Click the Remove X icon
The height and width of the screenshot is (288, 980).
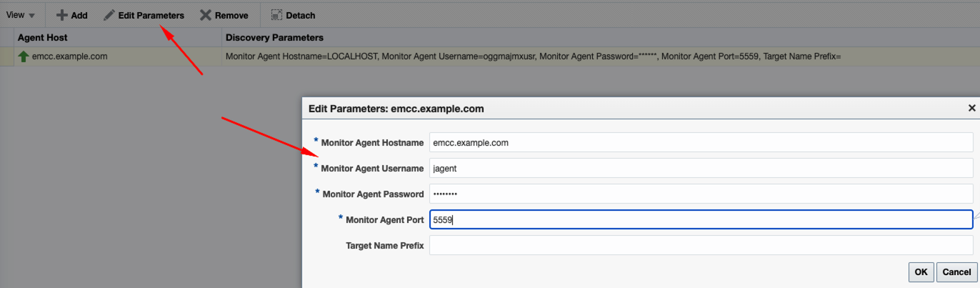206,15
